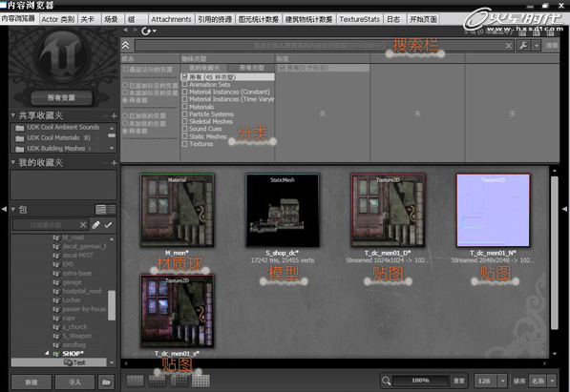570x392 pixels.
Task: Open the thumbnail size 128 dropdown
Action: pyautogui.click(x=503, y=381)
